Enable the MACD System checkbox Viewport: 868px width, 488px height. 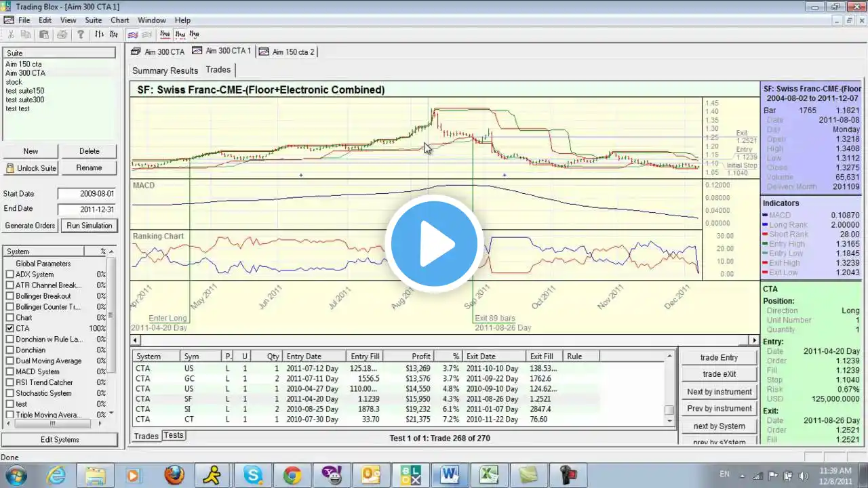pos(9,372)
